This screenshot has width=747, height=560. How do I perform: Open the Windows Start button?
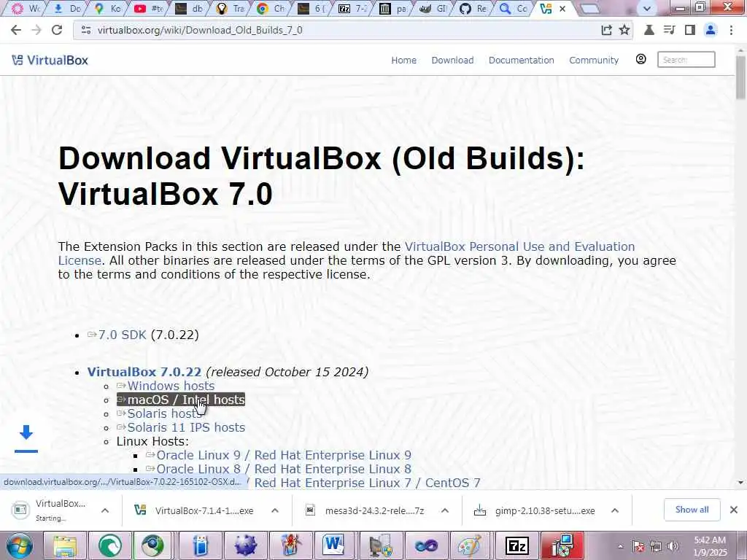[x=19, y=545]
